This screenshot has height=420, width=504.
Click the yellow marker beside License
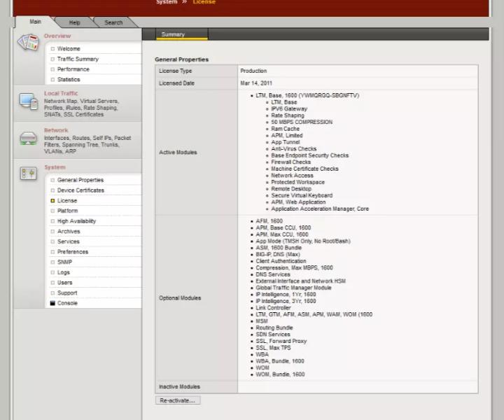52,200
